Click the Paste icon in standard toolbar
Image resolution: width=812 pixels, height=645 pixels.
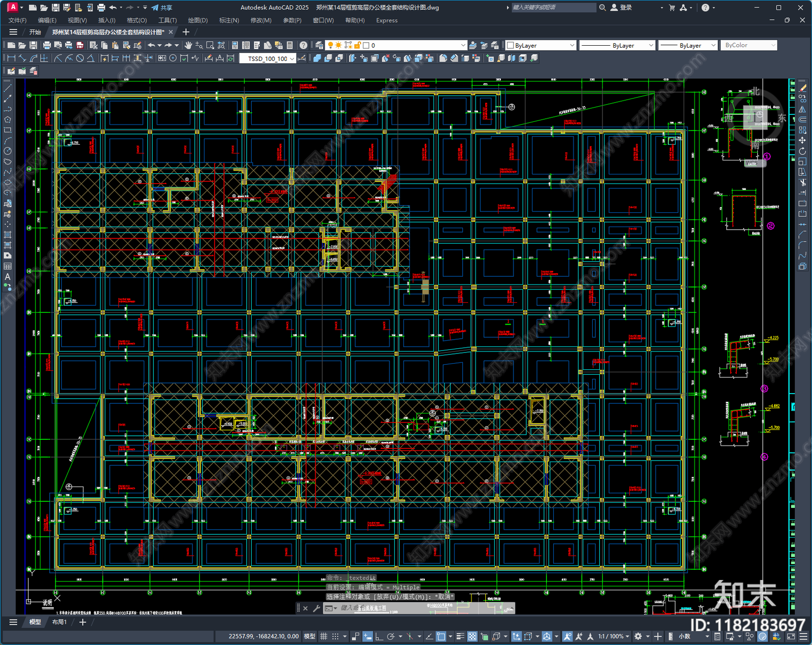pos(115,45)
